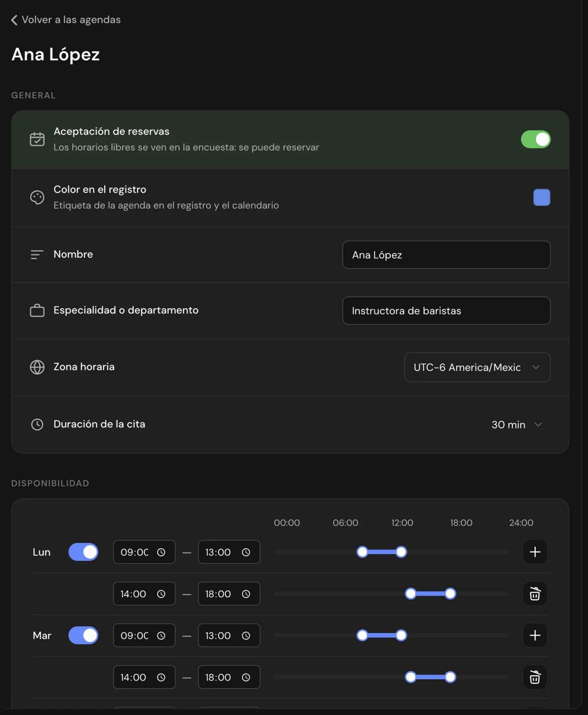
Task: Click the Lun 18:00 end time field
Action: tap(229, 594)
